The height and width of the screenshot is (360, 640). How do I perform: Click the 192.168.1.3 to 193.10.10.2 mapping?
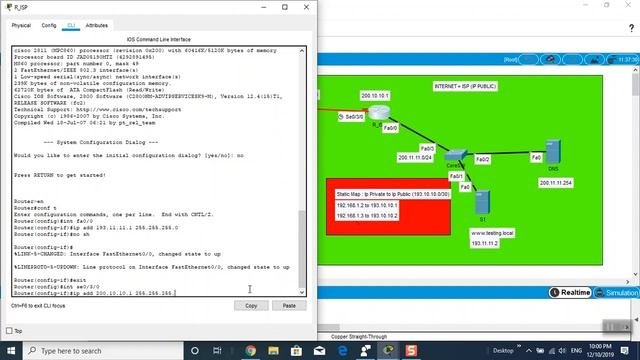click(x=367, y=216)
